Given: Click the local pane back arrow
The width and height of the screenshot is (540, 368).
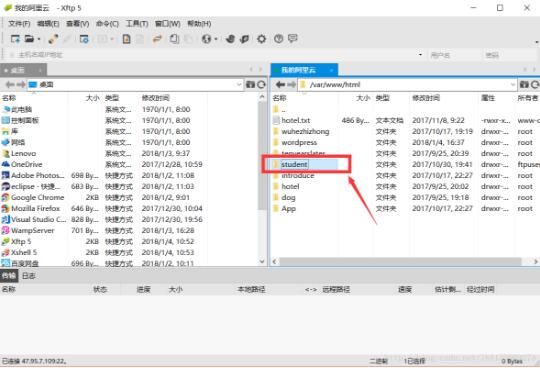Looking at the screenshot, I should (x=10, y=84).
